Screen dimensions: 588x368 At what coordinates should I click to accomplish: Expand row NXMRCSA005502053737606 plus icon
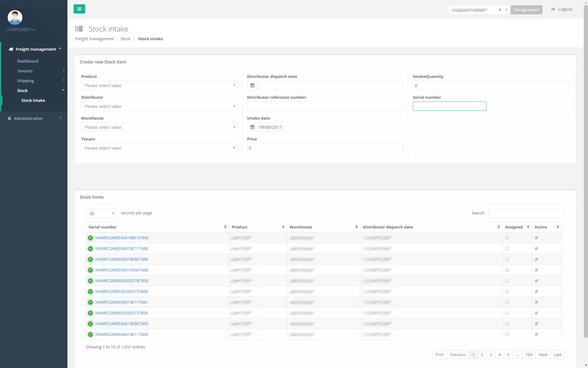click(91, 313)
